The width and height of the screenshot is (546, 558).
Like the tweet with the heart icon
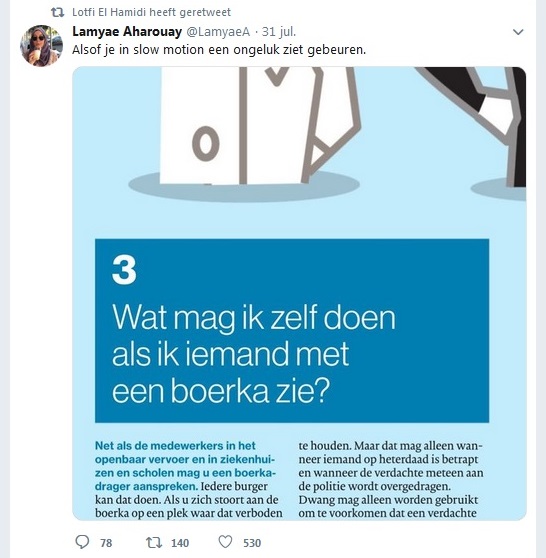pos(225,542)
